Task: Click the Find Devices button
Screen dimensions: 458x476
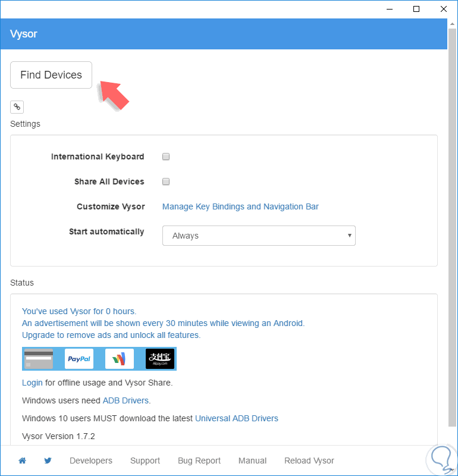Action: 51,75
